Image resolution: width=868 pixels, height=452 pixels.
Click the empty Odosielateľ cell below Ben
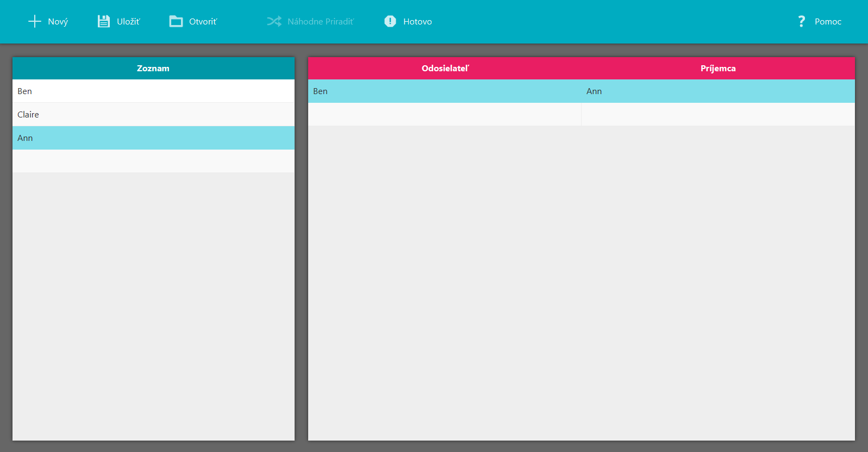445,115
